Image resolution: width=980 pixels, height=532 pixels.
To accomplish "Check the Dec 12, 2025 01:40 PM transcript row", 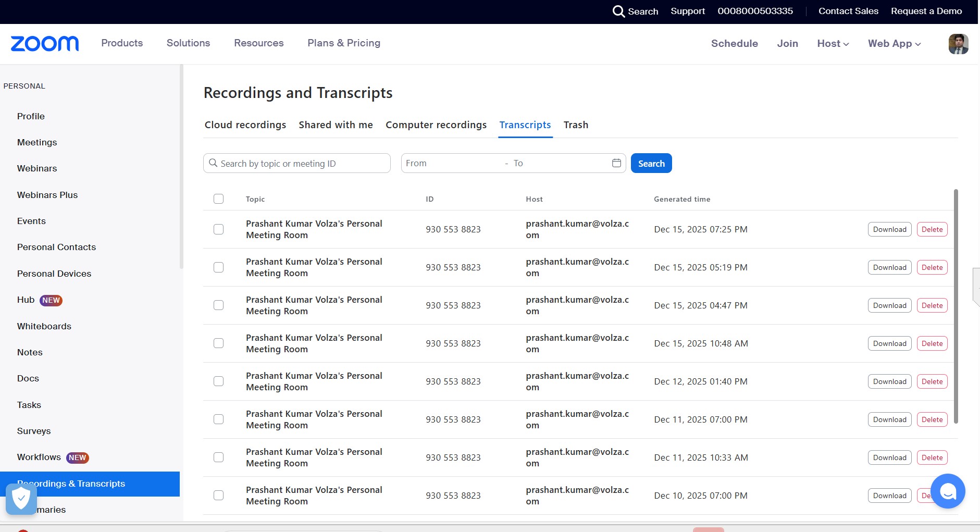I will pos(219,381).
